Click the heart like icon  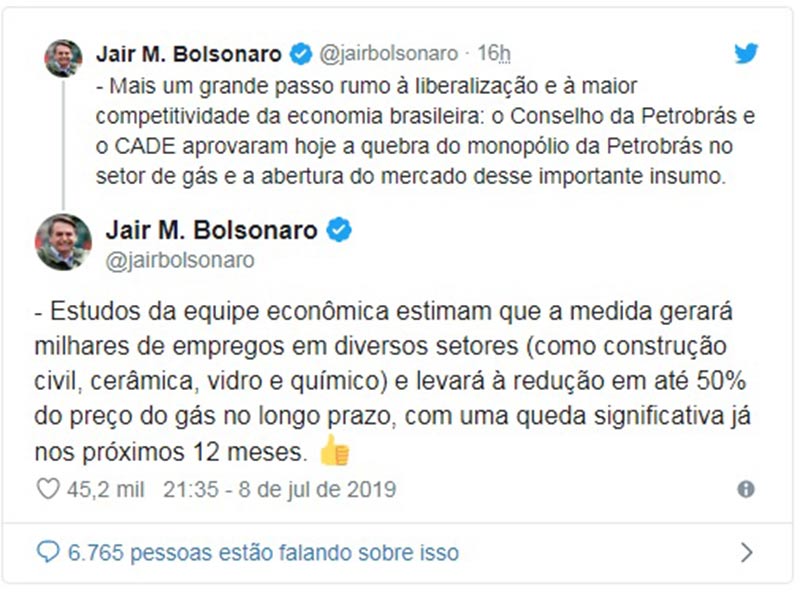(x=47, y=489)
